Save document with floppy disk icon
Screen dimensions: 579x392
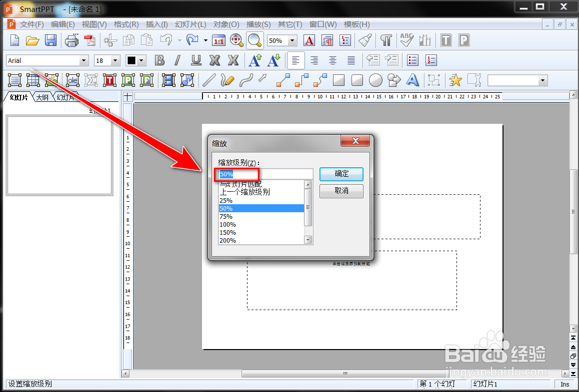pos(50,40)
